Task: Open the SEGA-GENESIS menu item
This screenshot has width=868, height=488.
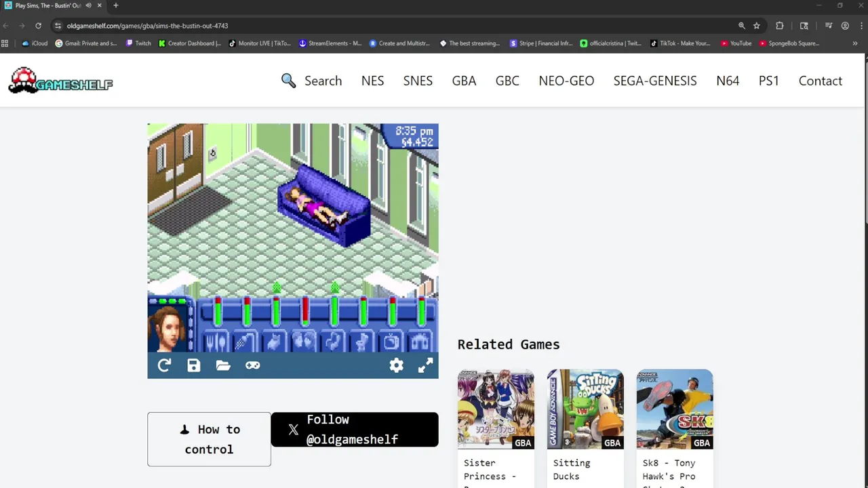Action: click(x=655, y=81)
